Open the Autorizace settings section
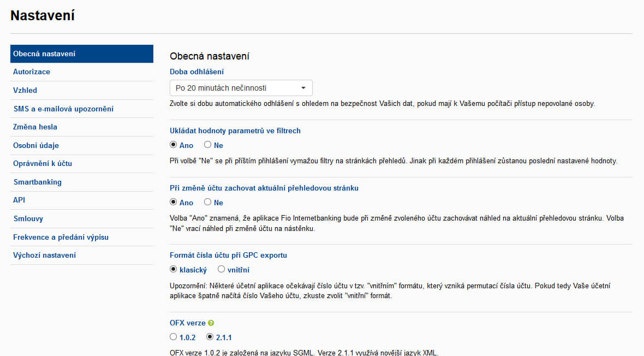The image size is (644, 356). 32,72
